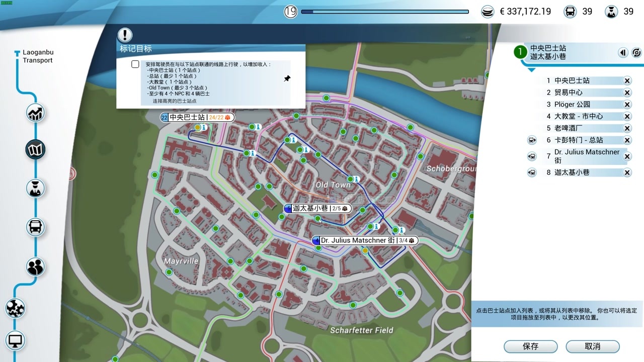Select stop 1 中央巴士站 in list
Viewport: 644px width, 362px height.
coord(583,80)
